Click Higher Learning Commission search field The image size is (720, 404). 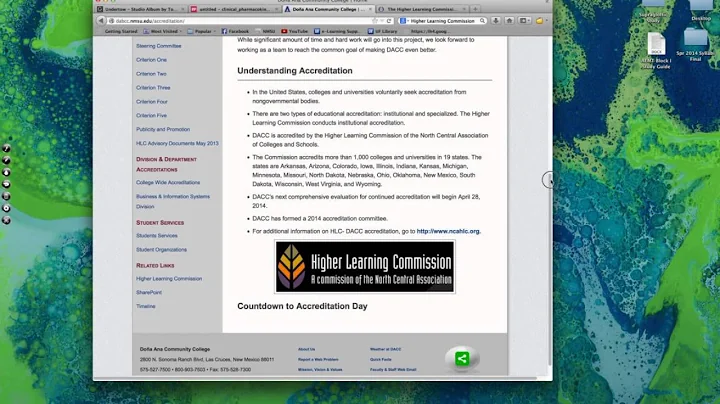tap(444, 21)
